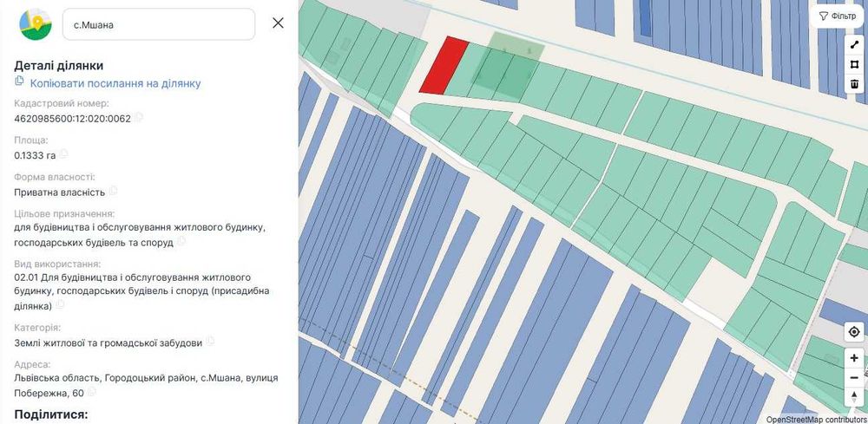The image size is (868, 424).
Task: Click the search field containing 'с.Мшана'
Action: click(159, 24)
